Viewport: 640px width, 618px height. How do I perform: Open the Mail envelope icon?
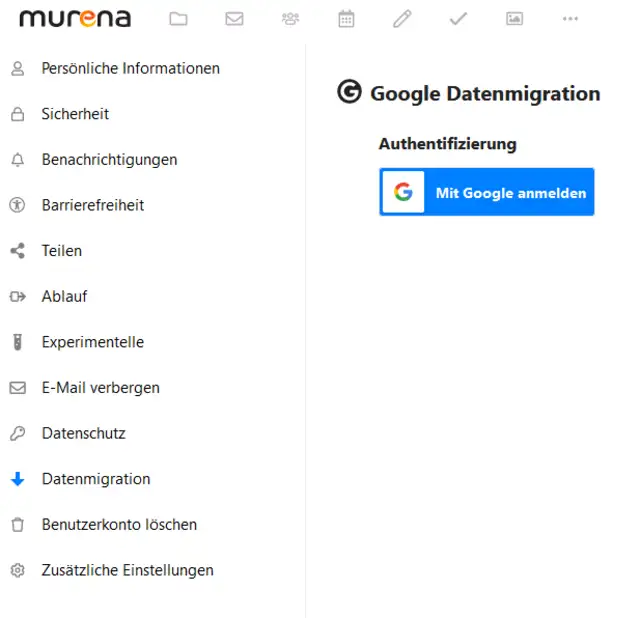pos(235,19)
